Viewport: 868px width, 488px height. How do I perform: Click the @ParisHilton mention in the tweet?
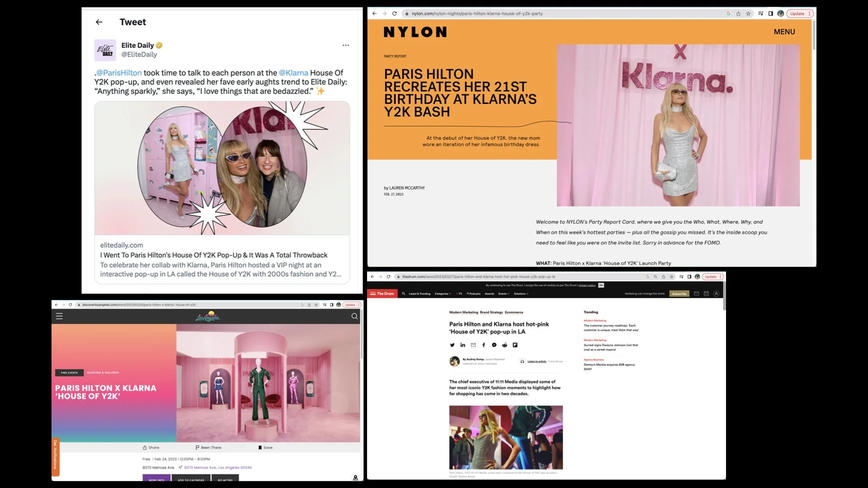[x=119, y=73]
